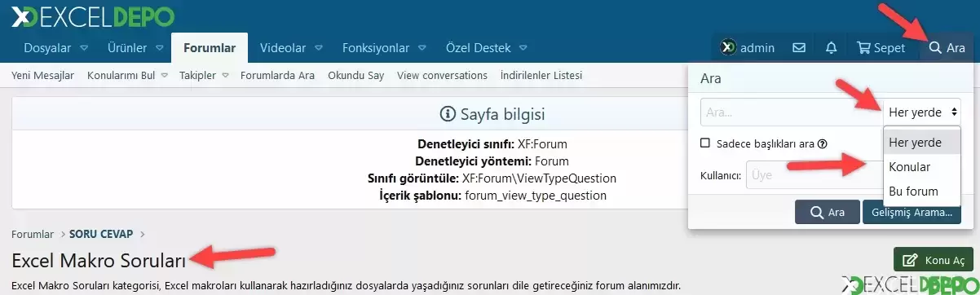This screenshot has height=295, width=980.
Task: Open Forumlarda Ara link
Action: [x=277, y=76]
